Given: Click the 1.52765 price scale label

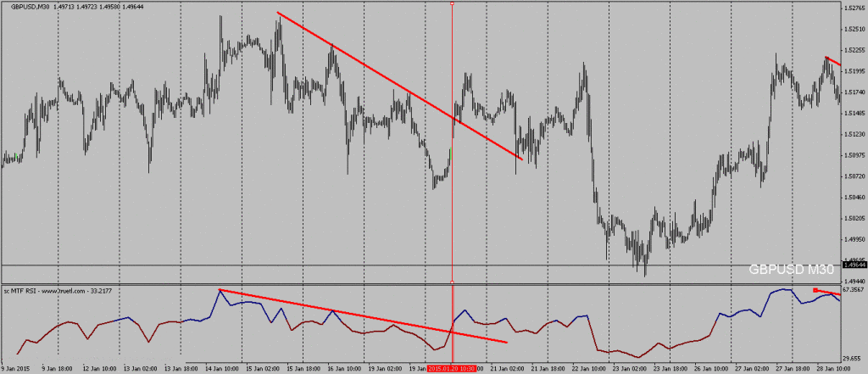Looking at the screenshot, I should coord(856,8).
